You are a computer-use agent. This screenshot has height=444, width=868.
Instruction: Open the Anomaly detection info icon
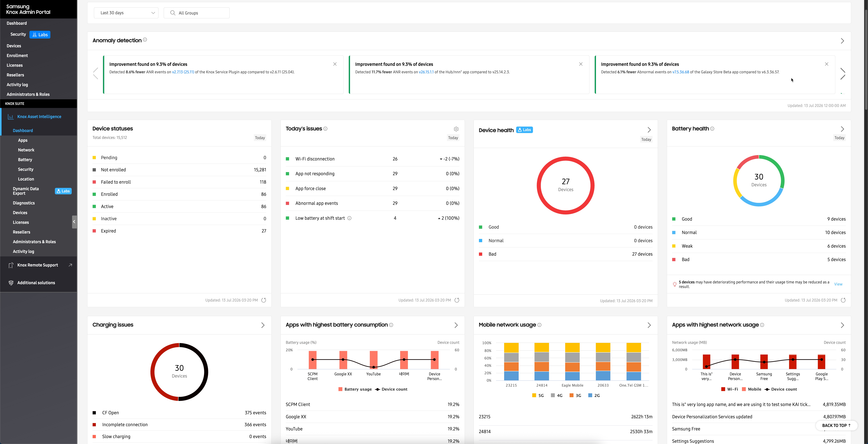[x=145, y=40]
